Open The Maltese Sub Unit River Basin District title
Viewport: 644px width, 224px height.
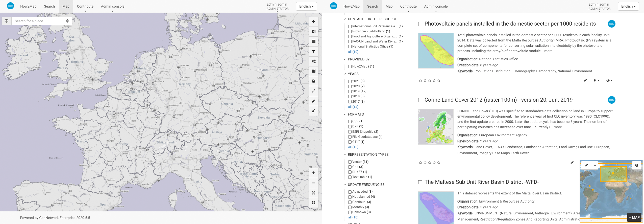(482, 182)
